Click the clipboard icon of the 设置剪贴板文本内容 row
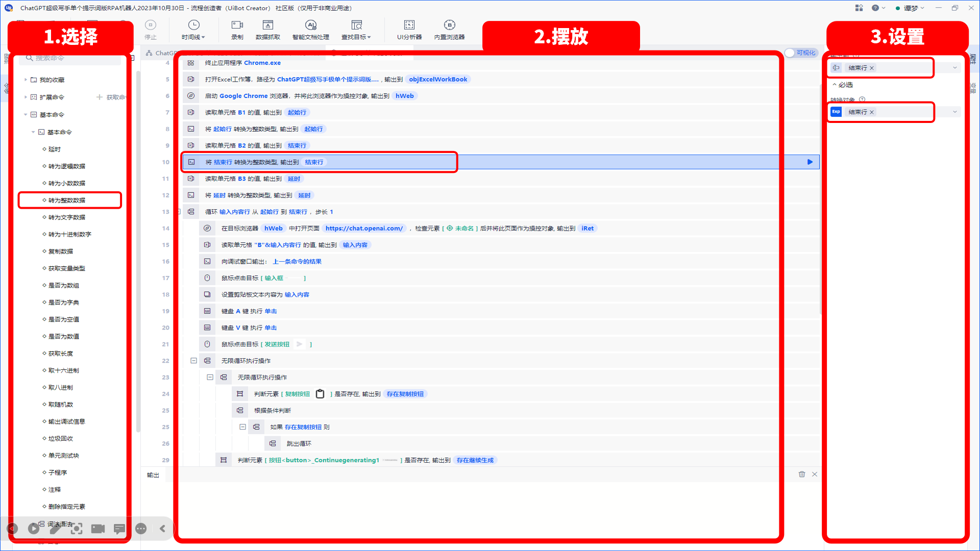The image size is (980, 551). pos(207,295)
